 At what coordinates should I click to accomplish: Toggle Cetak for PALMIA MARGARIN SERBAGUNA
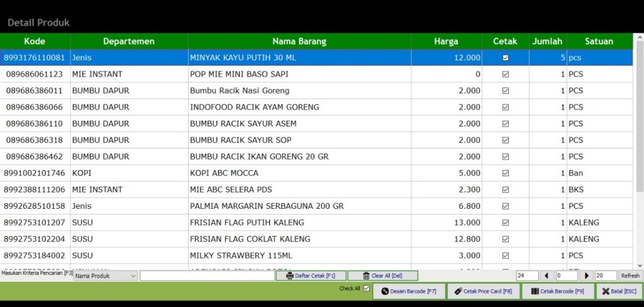coord(506,206)
